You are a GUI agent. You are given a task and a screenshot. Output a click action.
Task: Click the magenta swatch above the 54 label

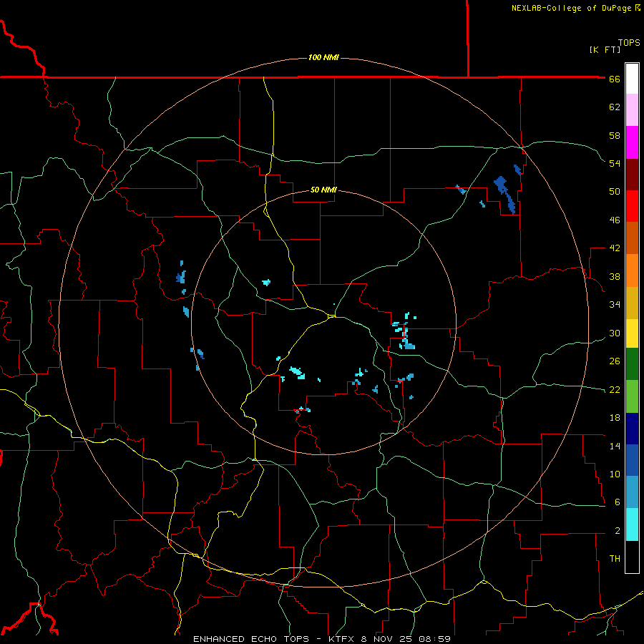pos(632,142)
